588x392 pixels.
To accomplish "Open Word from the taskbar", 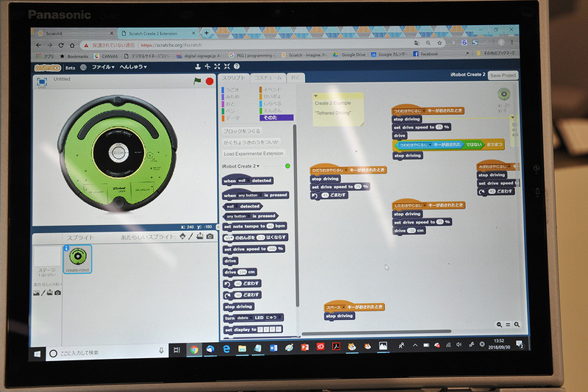I will click(273, 348).
